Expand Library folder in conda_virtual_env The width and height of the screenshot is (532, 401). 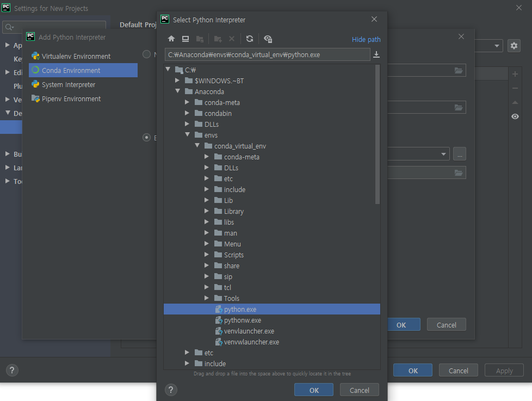click(206, 211)
